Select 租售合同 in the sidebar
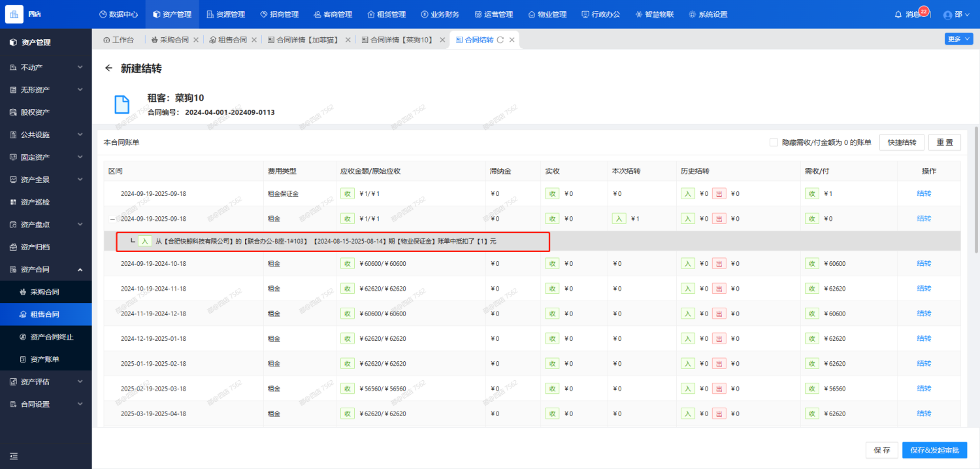The image size is (980, 469). [46, 314]
